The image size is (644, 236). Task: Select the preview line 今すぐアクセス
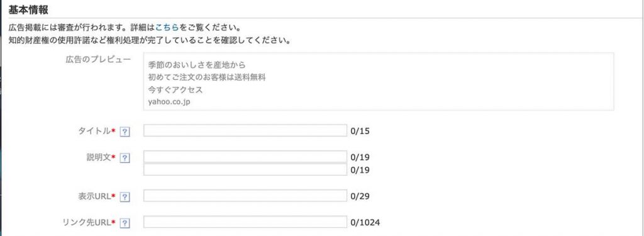(175, 89)
